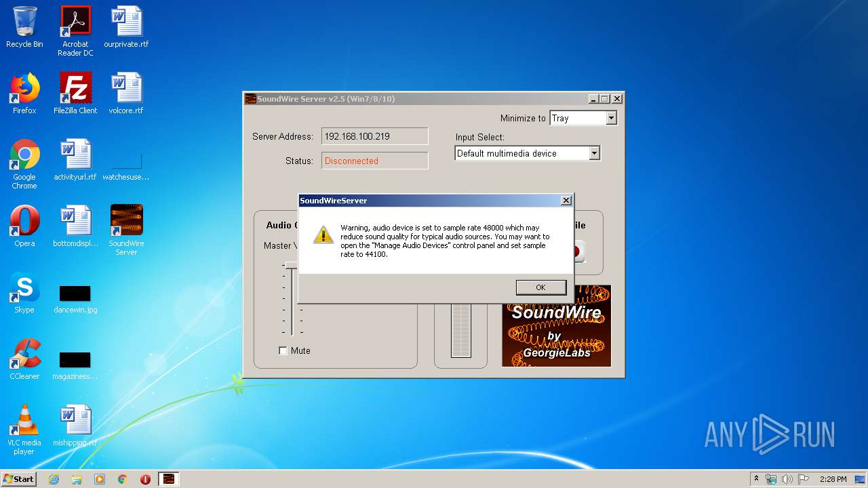868x488 pixels.
Task: Click the warning triangle icon in dialog
Action: click(323, 235)
